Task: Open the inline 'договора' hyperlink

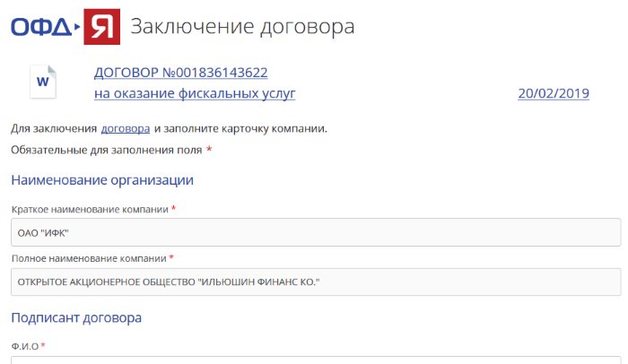Action: click(x=125, y=128)
